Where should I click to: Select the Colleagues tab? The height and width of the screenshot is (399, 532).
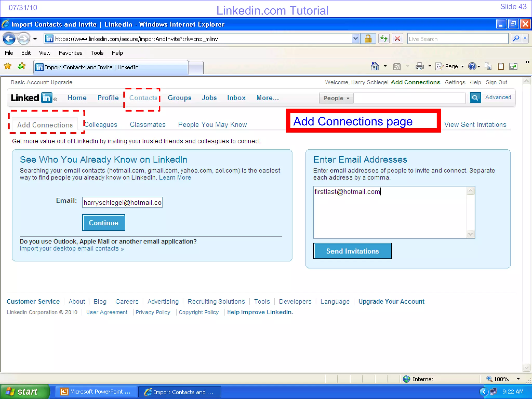(101, 125)
